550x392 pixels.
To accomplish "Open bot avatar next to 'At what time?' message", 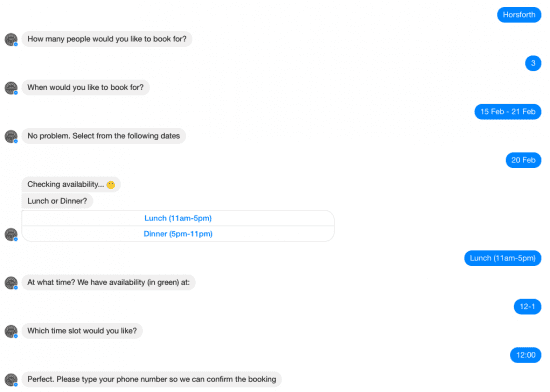I will (11, 283).
